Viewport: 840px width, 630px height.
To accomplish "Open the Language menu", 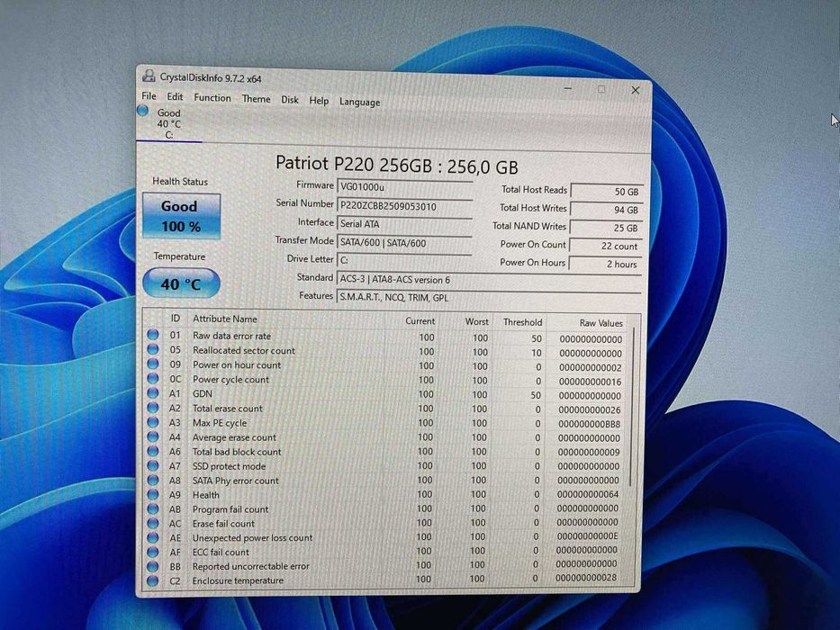I will tap(359, 102).
